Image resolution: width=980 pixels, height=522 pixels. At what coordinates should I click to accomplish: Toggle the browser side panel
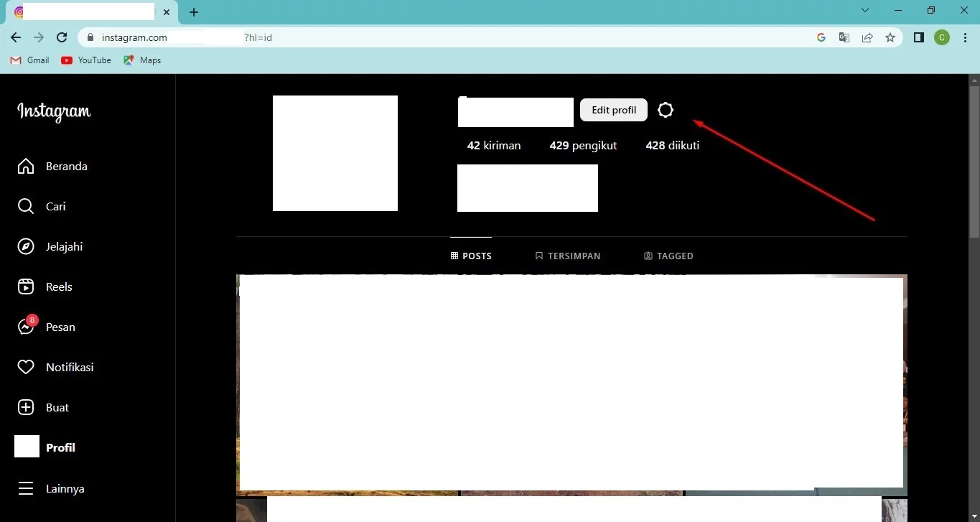point(919,37)
